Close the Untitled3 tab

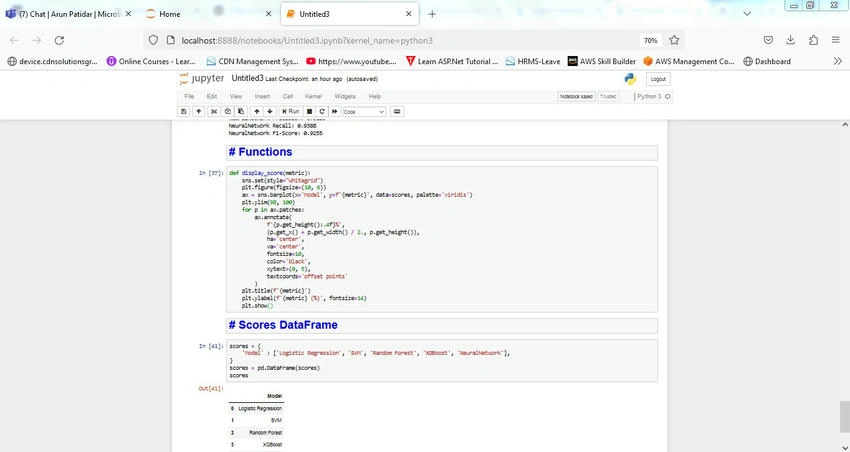[x=409, y=14]
